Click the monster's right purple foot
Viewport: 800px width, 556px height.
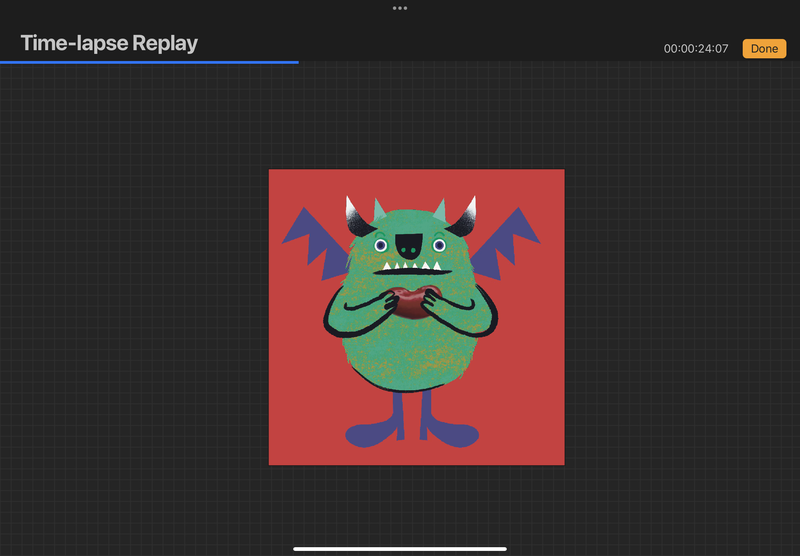tap(451, 433)
